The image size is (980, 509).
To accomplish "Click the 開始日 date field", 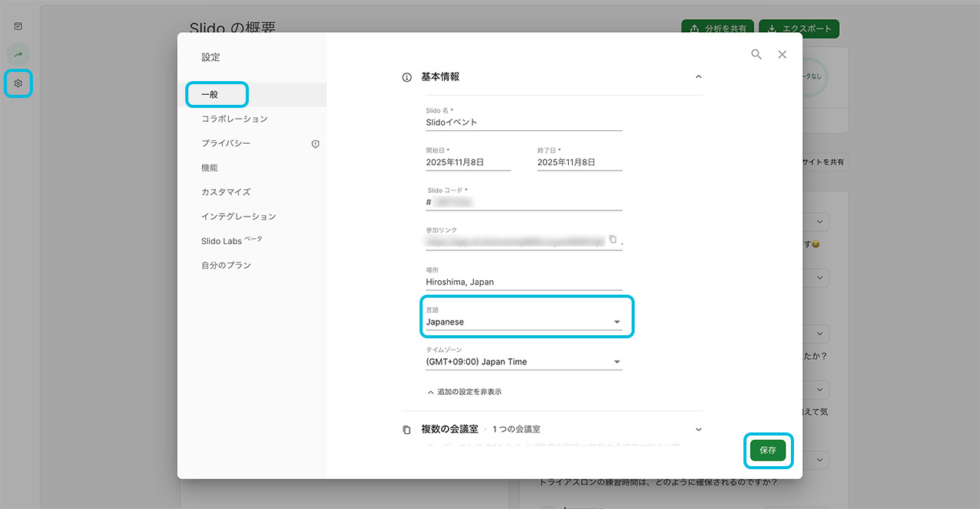I will point(468,162).
